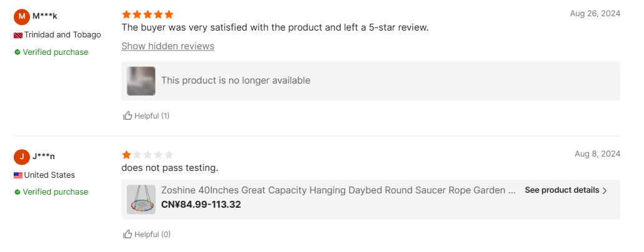Mark the 5-star review as helpful

click(x=146, y=115)
